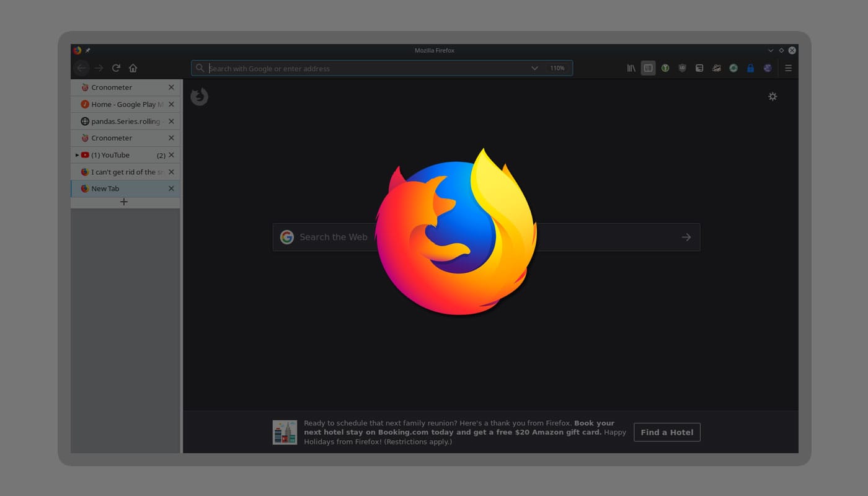Click the Google logo in Search the Web box

tap(286, 237)
